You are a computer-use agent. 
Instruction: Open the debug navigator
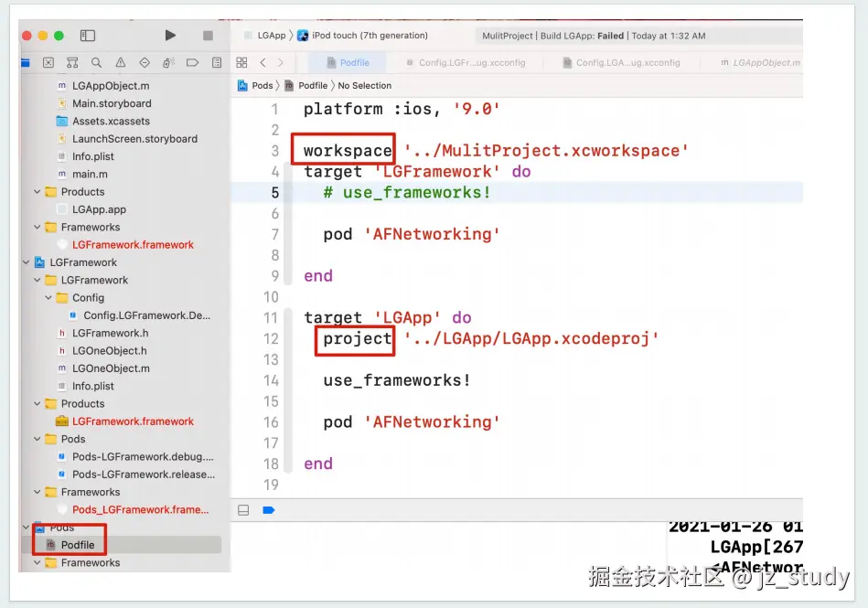(x=168, y=62)
